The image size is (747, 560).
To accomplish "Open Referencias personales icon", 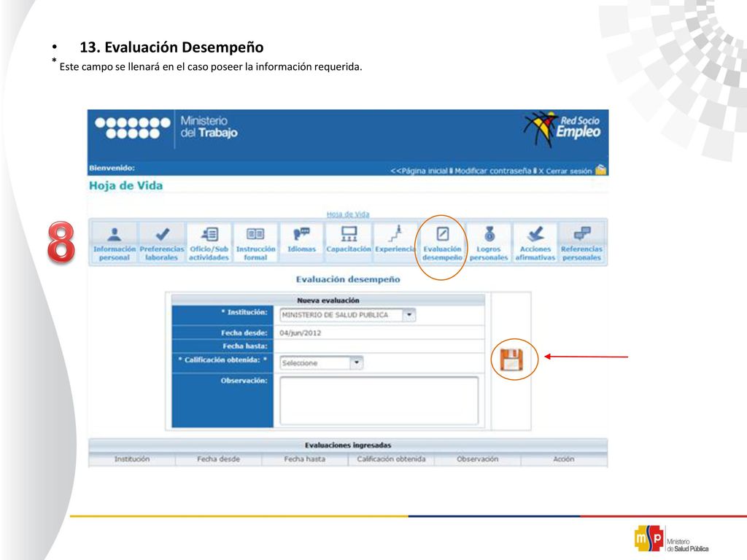I will click(581, 234).
